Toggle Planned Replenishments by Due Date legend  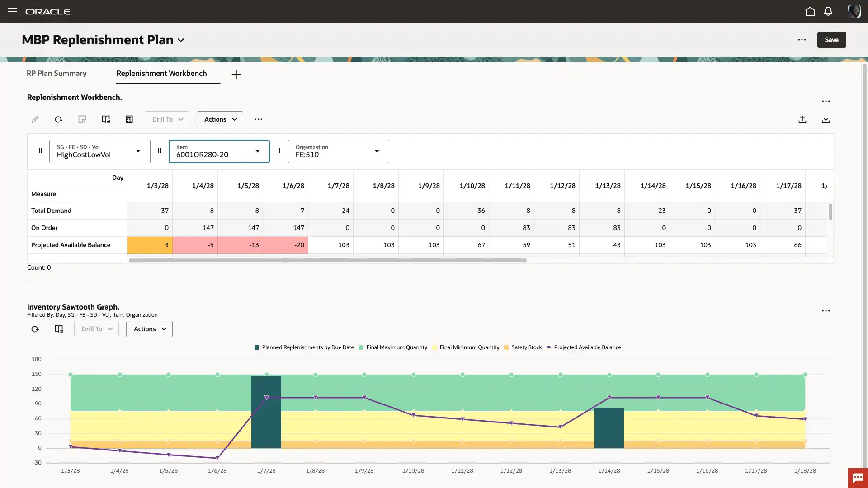click(x=307, y=347)
